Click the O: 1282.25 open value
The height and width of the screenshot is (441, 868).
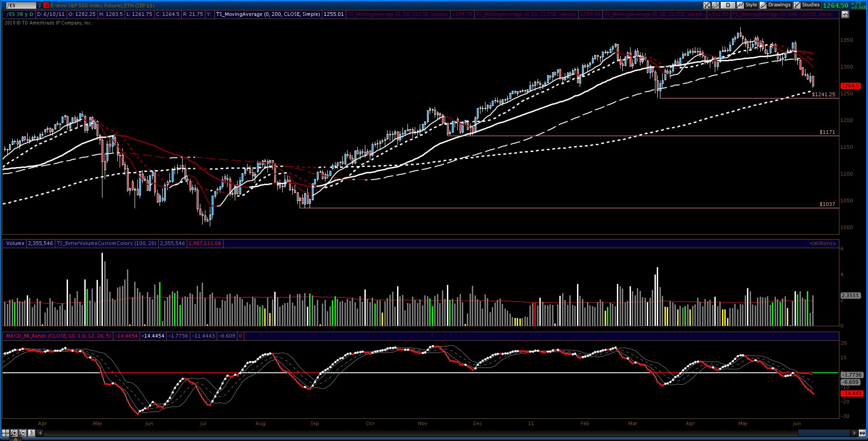82,15
